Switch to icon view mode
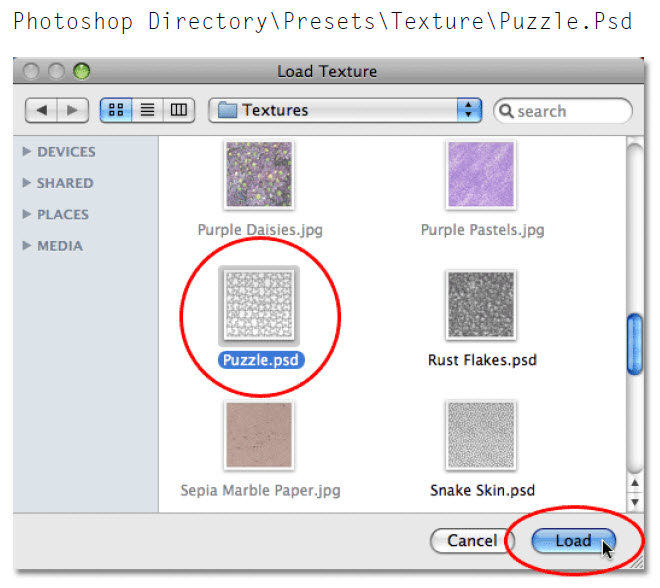 (x=117, y=110)
